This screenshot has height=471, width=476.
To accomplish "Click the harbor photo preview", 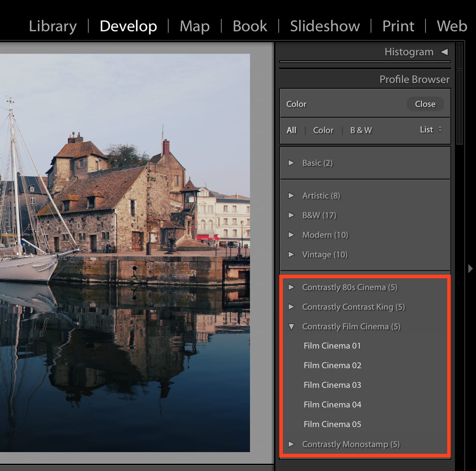I will click(125, 253).
